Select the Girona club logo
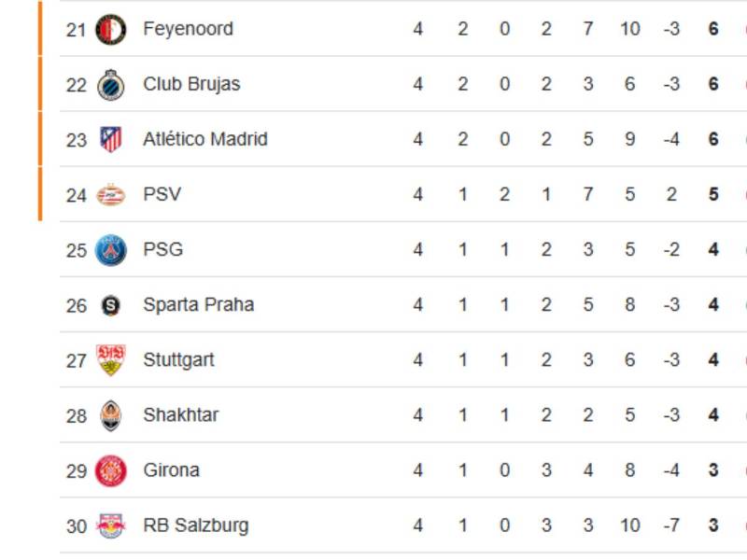747x560 pixels. pos(109,469)
